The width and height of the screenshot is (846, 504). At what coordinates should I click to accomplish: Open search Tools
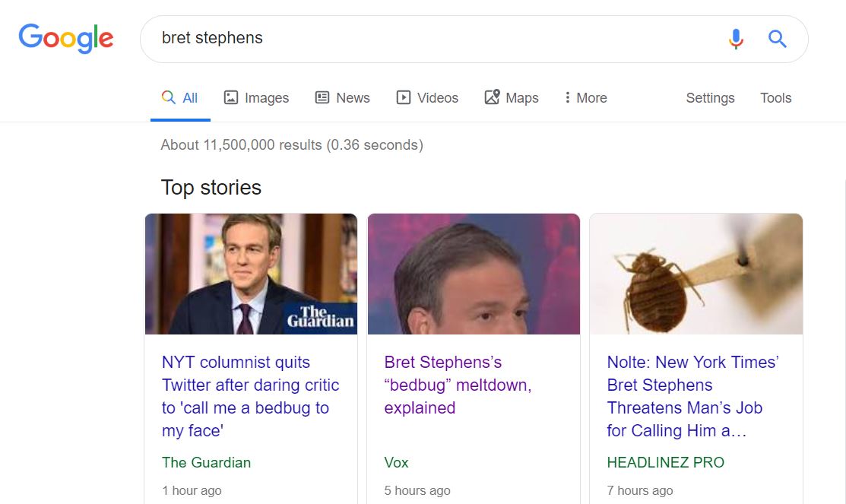775,97
